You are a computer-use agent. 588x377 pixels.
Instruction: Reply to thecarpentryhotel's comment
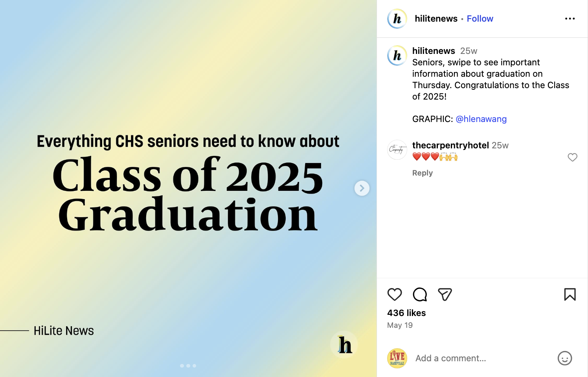(x=423, y=173)
